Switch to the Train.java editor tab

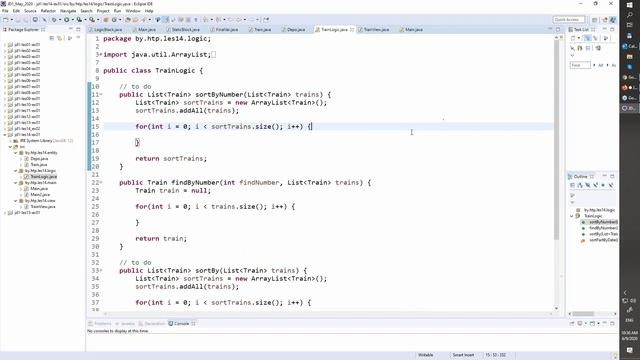[x=260, y=29]
